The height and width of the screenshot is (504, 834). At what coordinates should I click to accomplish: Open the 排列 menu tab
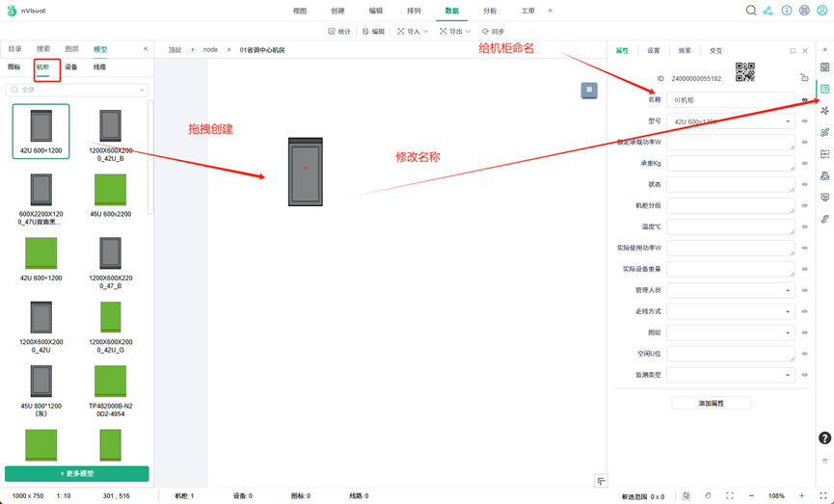(x=414, y=11)
